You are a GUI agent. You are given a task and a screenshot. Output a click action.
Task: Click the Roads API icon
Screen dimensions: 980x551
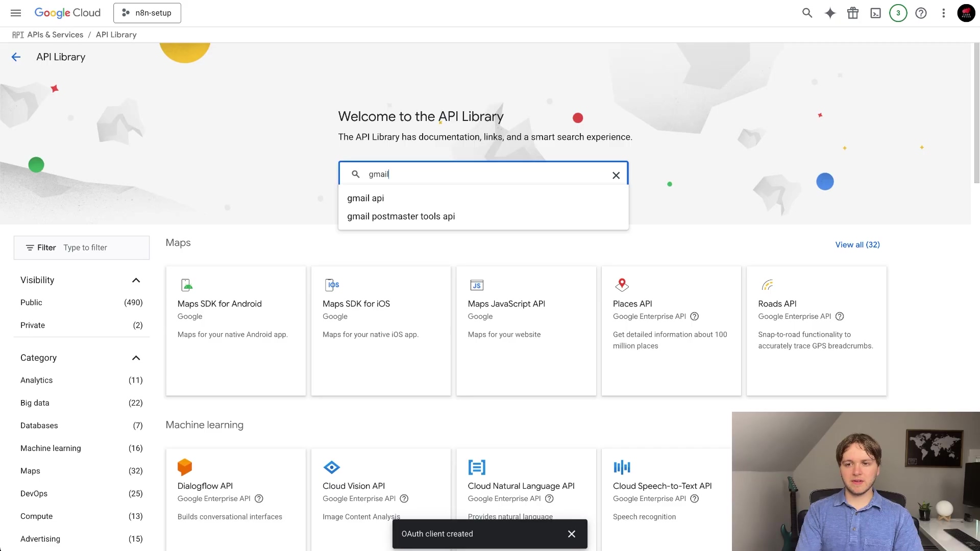coord(767,285)
